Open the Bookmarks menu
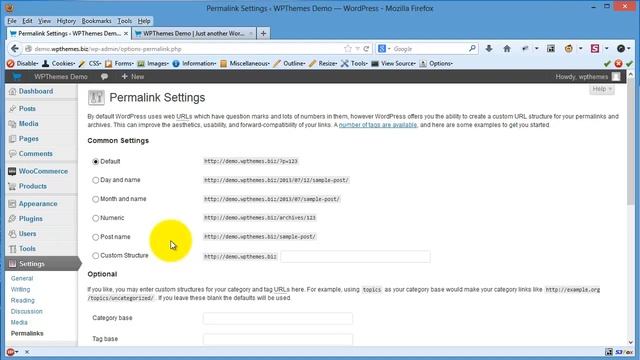The image size is (640, 360). pos(96,21)
